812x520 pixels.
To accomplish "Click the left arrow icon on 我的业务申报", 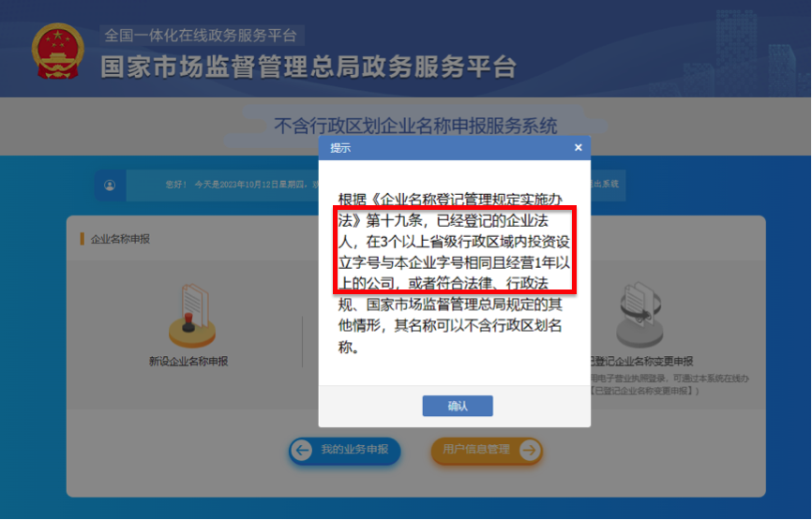I will point(302,450).
